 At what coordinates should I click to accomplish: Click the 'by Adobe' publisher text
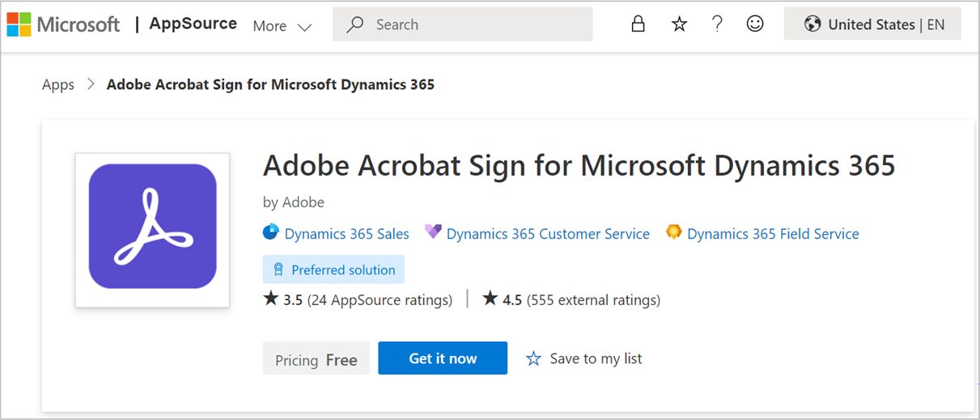tap(294, 202)
